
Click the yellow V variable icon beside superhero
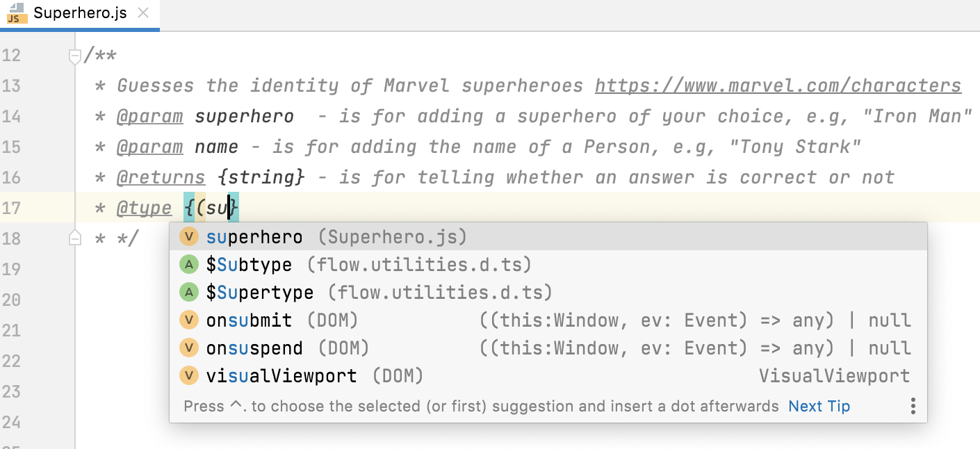tap(190, 236)
